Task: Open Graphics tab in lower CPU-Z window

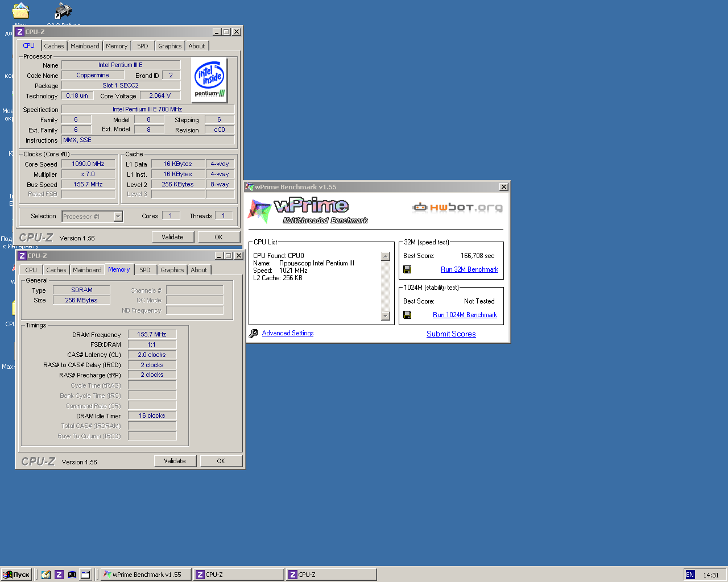Action: tap(172, 270)
